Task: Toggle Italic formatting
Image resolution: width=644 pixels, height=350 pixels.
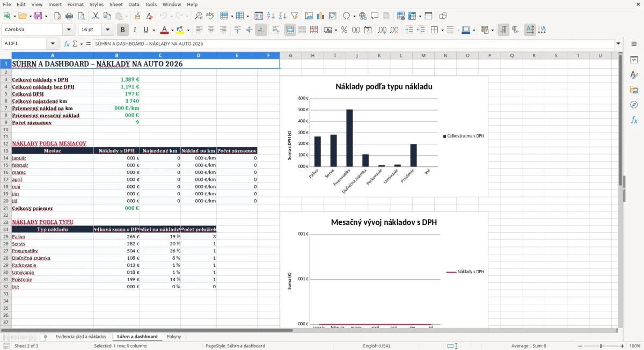Action: (x=135, y=30)
